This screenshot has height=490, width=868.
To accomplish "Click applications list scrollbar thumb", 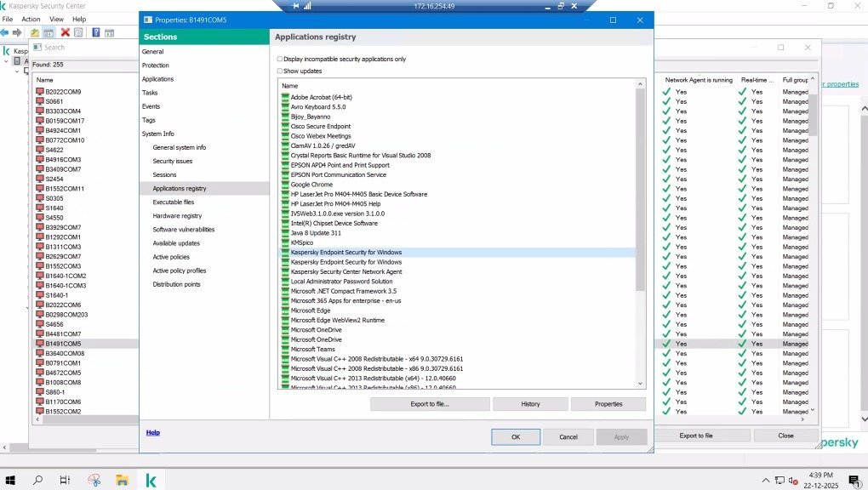I will click(641, 190).
